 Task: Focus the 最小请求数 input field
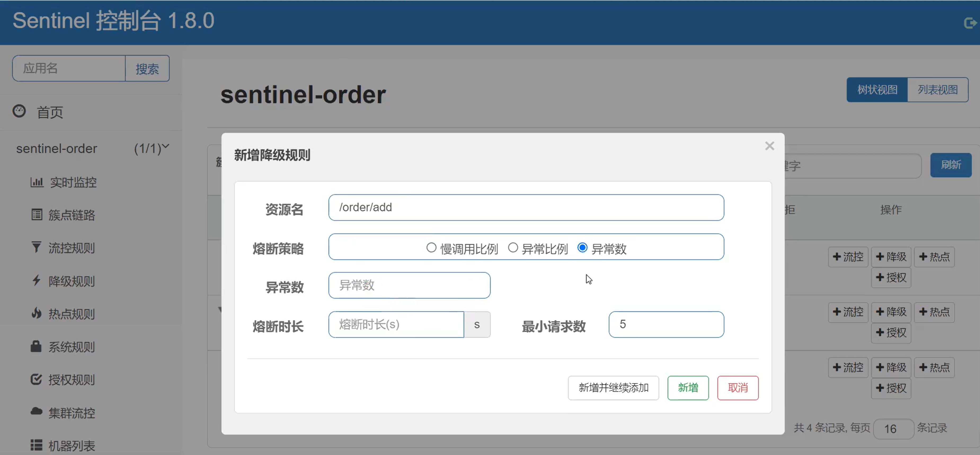coord(666,325)
